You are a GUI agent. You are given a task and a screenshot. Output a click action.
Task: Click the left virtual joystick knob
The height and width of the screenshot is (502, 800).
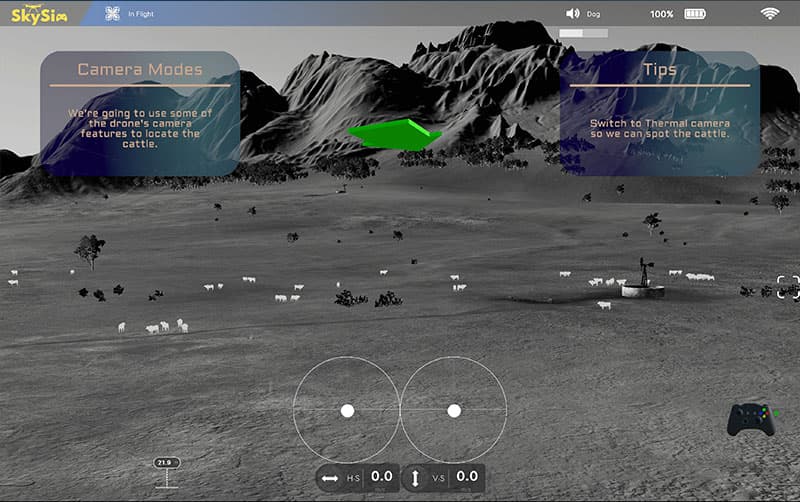(347, 410)
